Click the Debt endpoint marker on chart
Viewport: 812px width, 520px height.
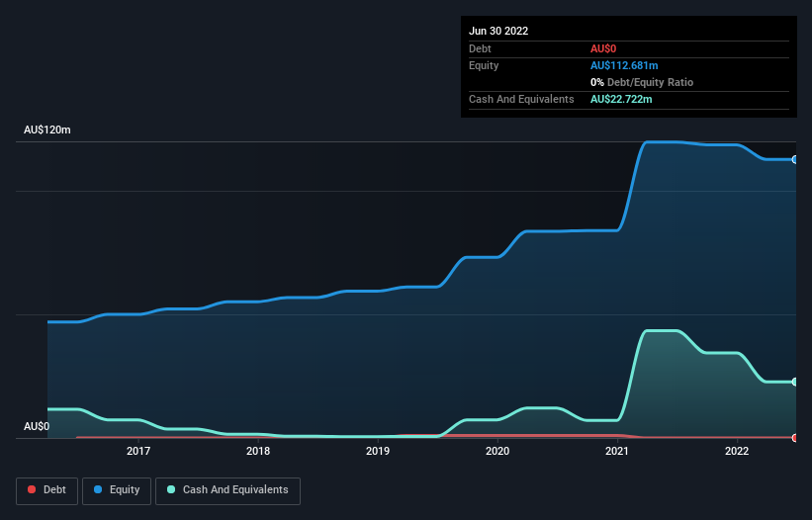point(795,438)
